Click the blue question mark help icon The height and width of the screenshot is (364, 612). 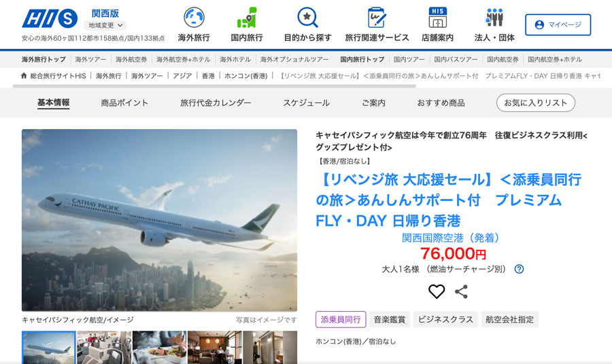[x=519, y=269]
